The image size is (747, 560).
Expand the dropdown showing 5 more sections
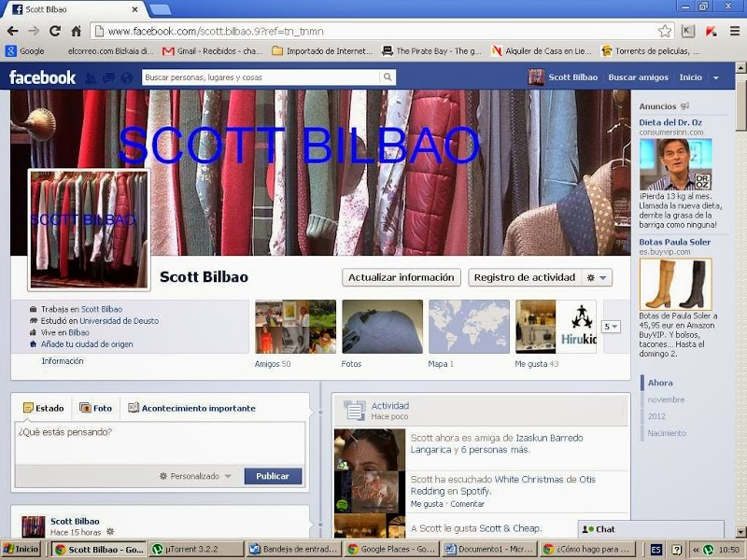coord(611,327)
